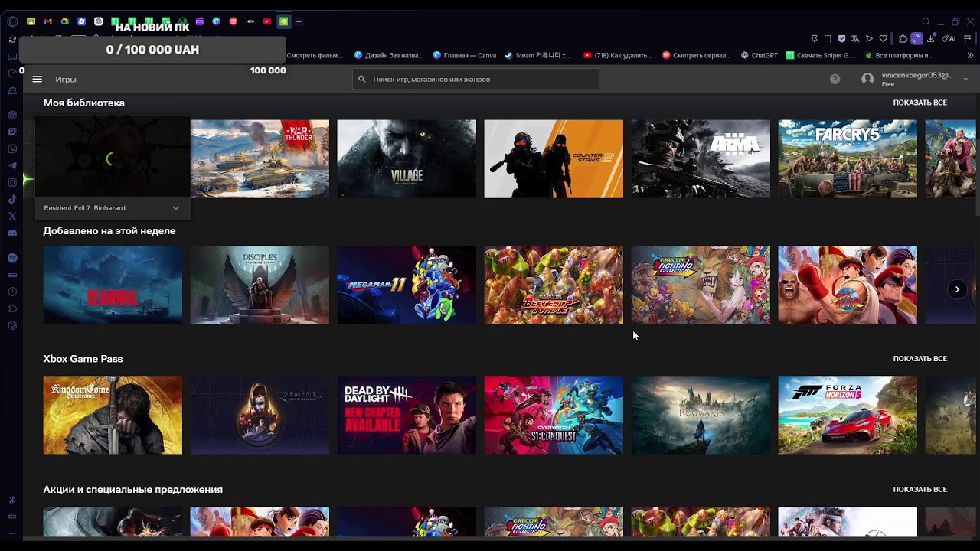Open TikTok in the browser sidebar
The height and width of the screenshot is (551, 980).
(x=12, y=199)
